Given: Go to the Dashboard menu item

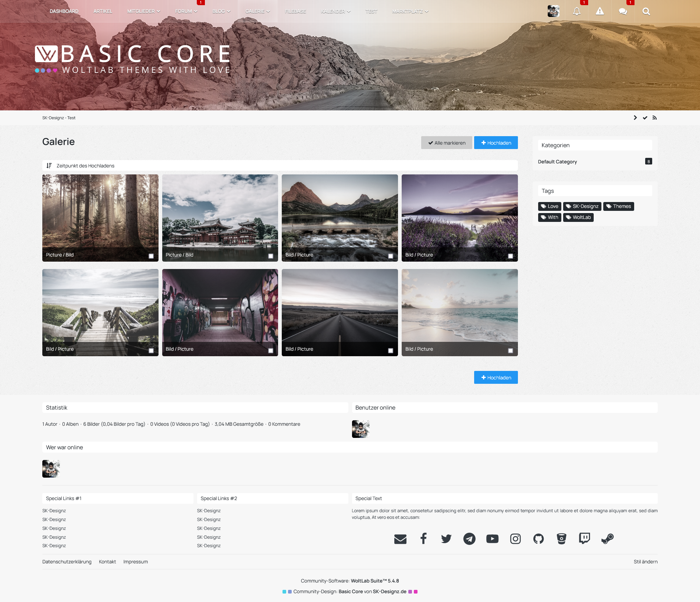Looking at the screenshot, I should click(64, 11).
